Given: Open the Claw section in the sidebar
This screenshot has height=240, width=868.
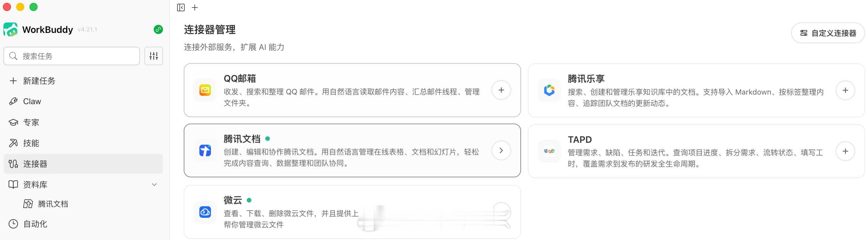Looking at the screenshot, I should click(32, 101).
